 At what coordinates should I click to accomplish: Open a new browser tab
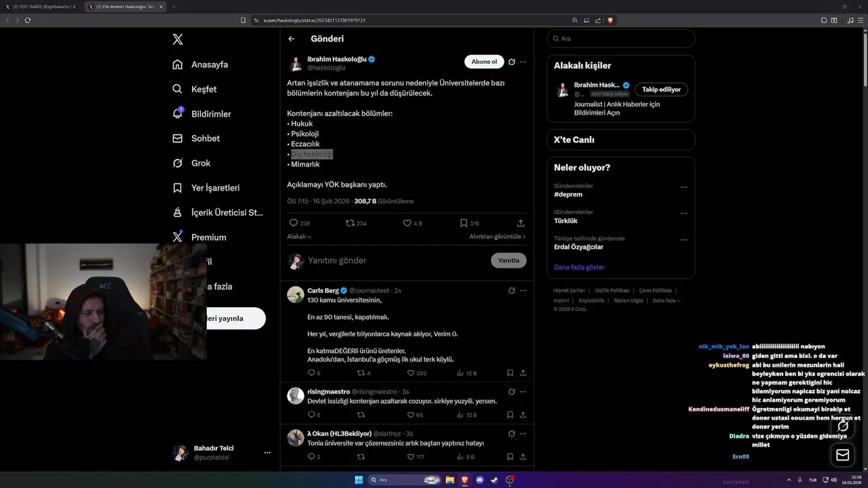pos(173,7)
